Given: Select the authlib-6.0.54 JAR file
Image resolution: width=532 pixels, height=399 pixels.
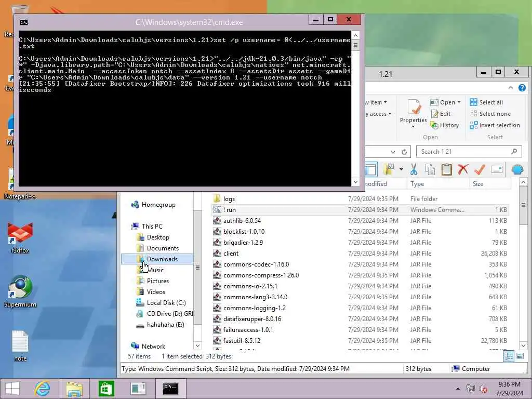Looking at the screenshot, I should point(360,220).
